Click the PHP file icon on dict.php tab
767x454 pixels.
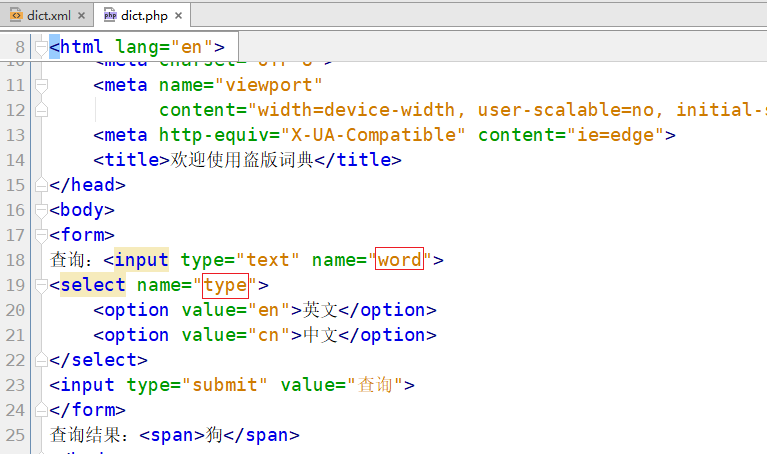(x=111, y=15)
